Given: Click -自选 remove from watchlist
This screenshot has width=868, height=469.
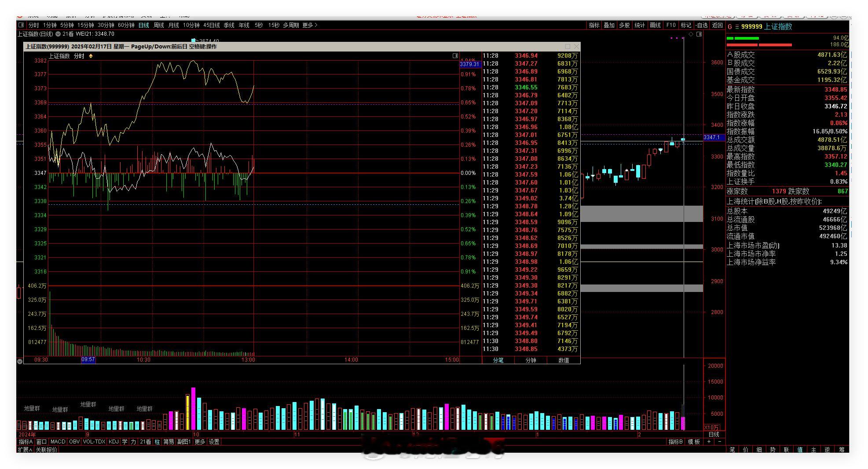Looking at the screenshot, I should point(702,25).
